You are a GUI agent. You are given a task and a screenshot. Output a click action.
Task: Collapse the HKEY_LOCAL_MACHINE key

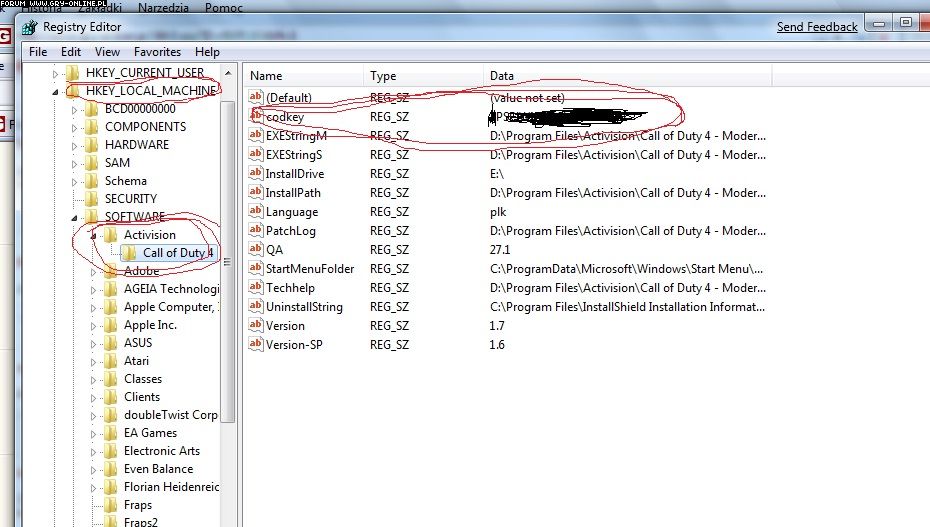point(55,92)
